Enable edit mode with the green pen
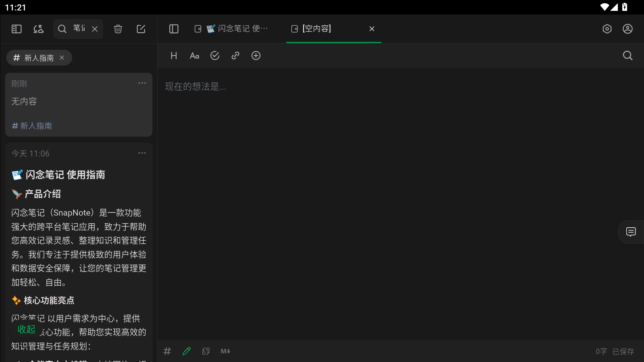Screen dimensions: 644x362 (187, 351)
